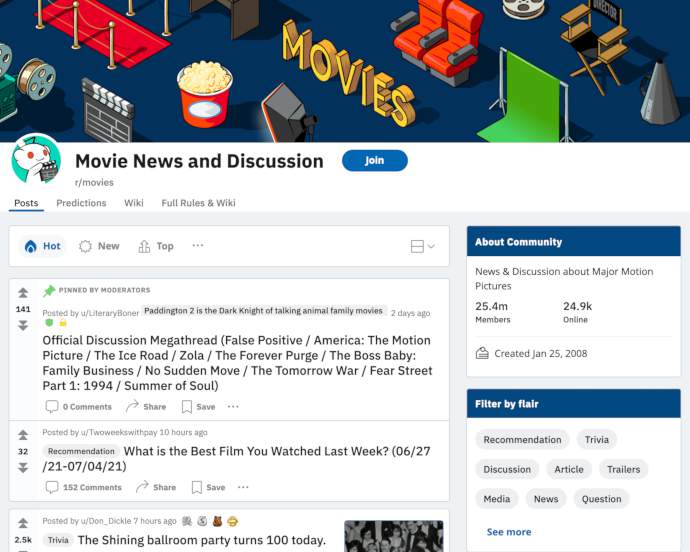This screenshot has height=552, width=690.
Task: Filter by Recommendation flair in sidebar
Action: point(522,440)
